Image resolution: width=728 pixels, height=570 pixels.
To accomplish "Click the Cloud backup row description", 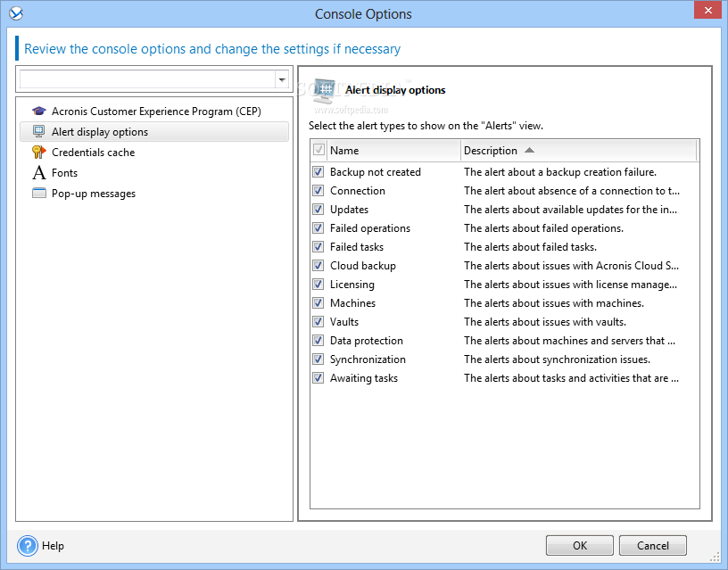I will click(x=571, y=266).
